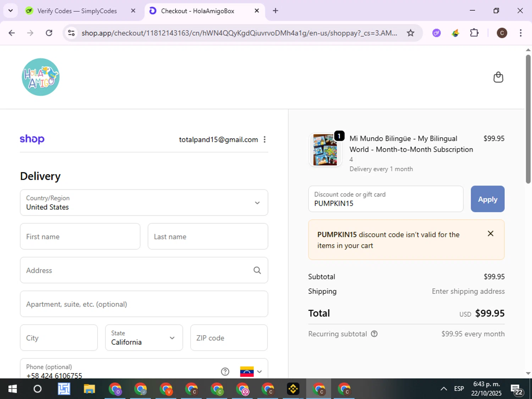Expand the Country/Region dropdown
This screenshot has height=399, width=532.
tap(144, 203)
